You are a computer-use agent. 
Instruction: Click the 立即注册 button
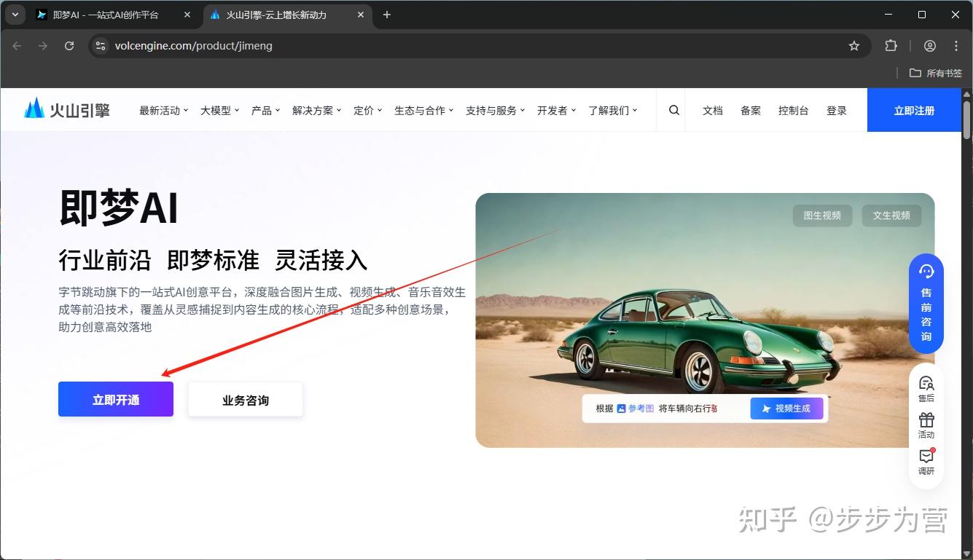(914, 110)
